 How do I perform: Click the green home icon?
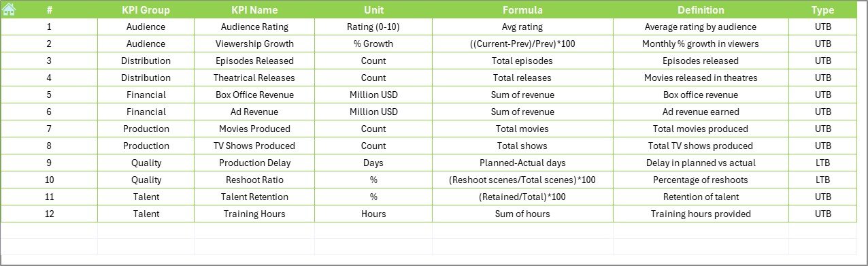9,9
